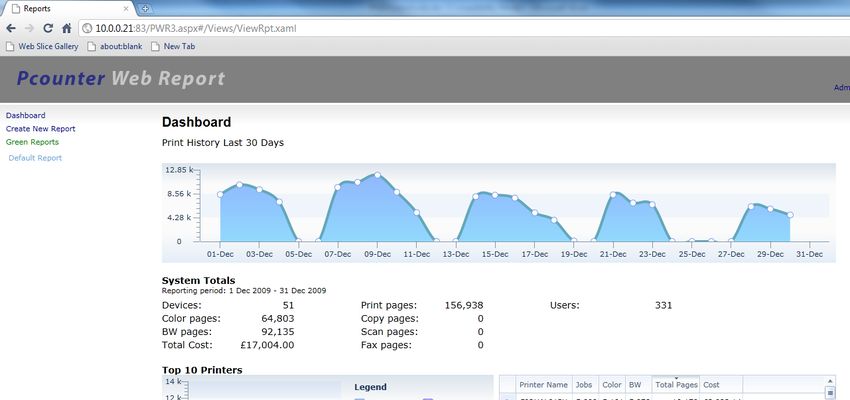Sort table by Printer Name column

point(543,385)
